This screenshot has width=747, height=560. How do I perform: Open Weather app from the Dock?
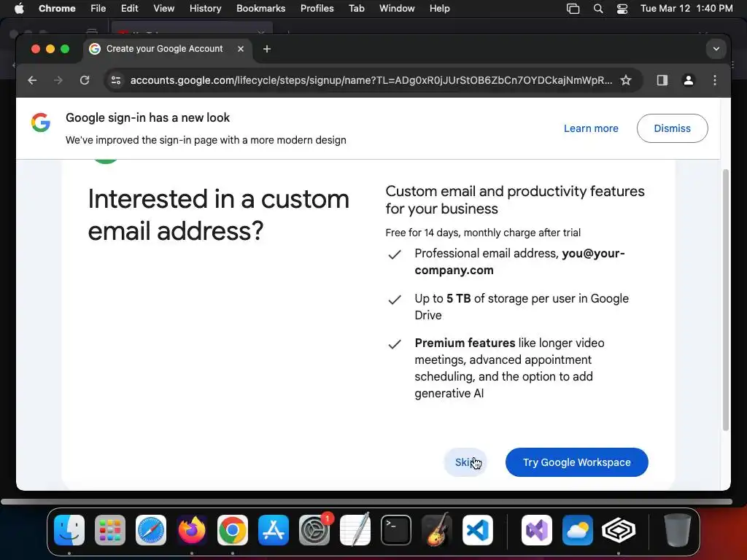pos(578,530)
